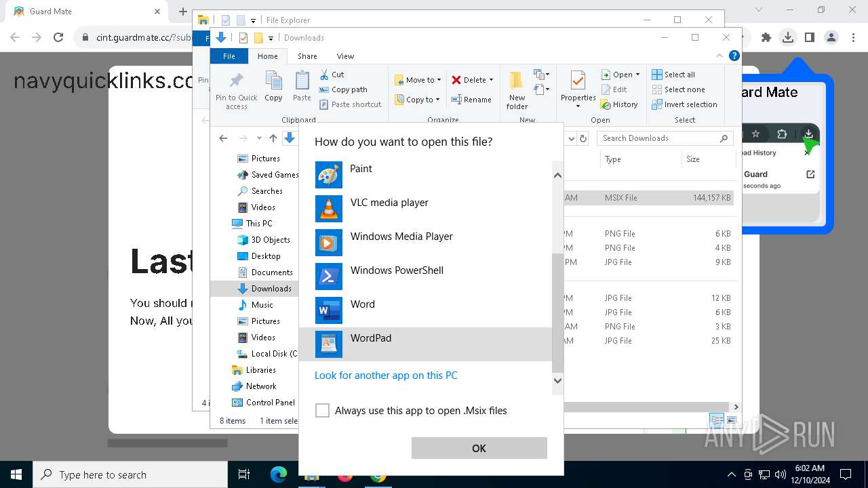This screenshot has height=488, width=868.
Task: Open Task View on the taskbar
Action: point(244,474)
